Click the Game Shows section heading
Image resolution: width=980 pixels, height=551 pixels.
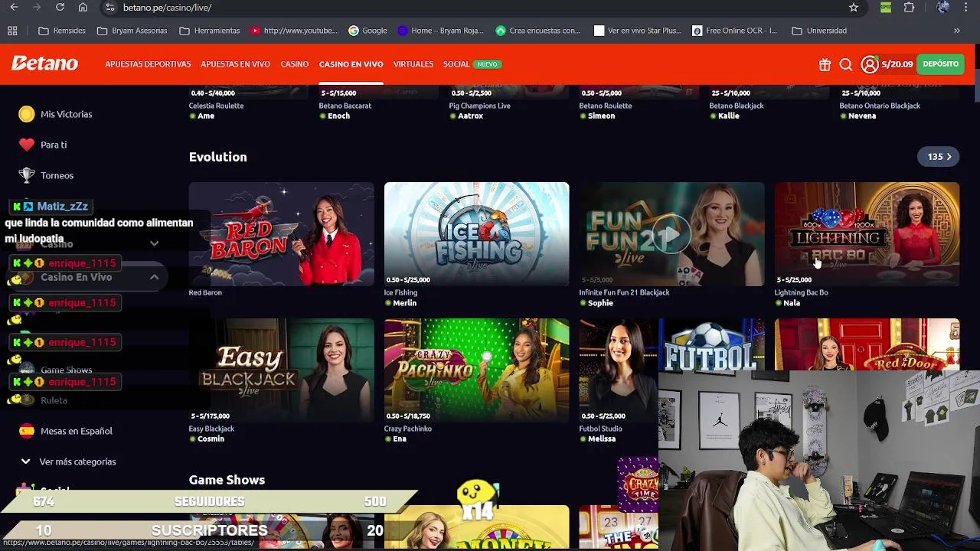point(227,480)
